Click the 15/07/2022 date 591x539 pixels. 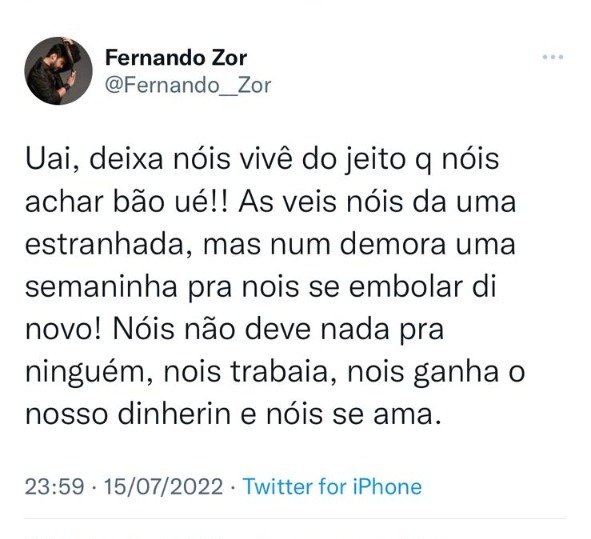163,486
